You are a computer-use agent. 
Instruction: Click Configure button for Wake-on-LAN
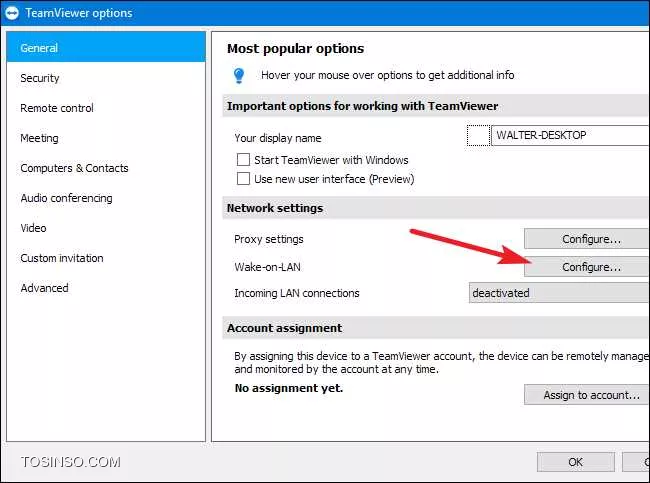pos(587,267)
